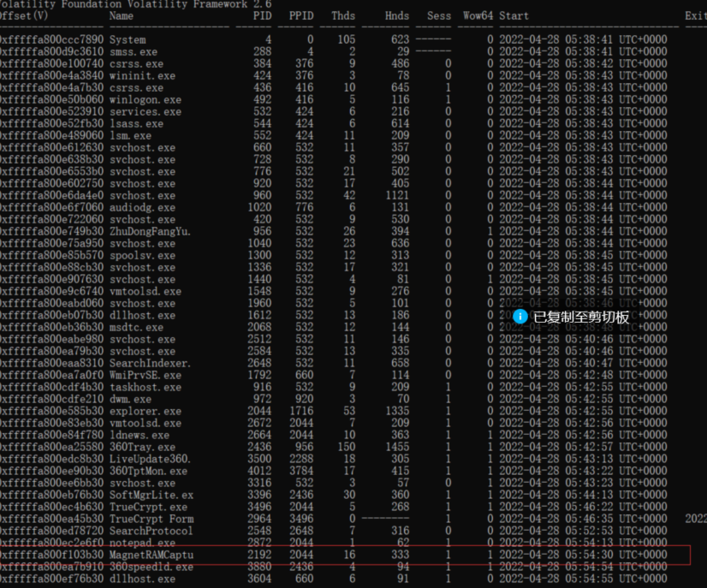Click the 'winlogon.exe' process name
Image resolution: width=707 pixels, height=588 pixels.
tap(146, 99)
